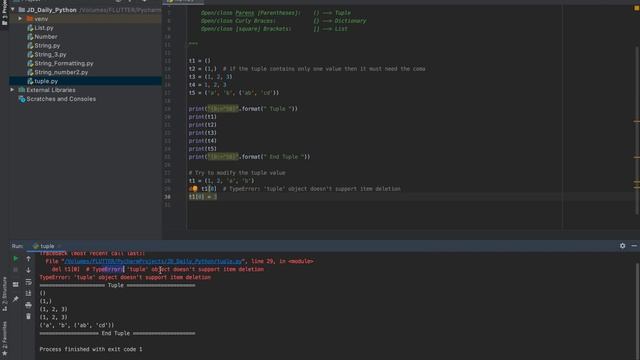
Task: Pin the Run tab with pin icon
Action: 16,299
